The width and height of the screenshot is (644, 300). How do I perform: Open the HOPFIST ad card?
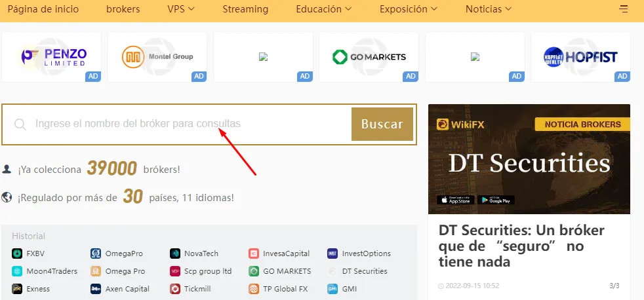[x=581, y=57]
